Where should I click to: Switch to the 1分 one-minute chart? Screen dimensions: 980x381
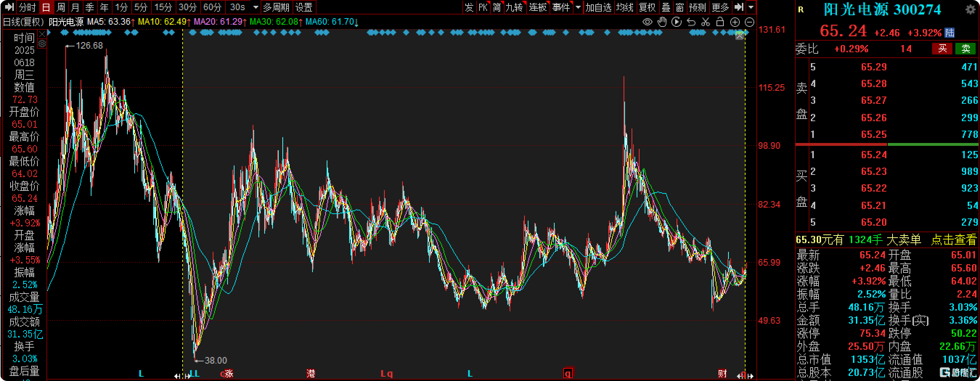121,7
